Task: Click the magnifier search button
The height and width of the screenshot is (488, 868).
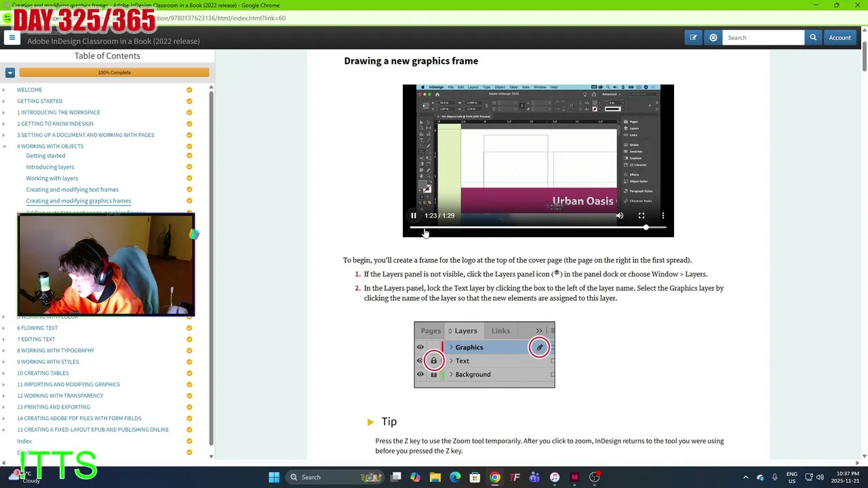Action: tap(813, 38)
